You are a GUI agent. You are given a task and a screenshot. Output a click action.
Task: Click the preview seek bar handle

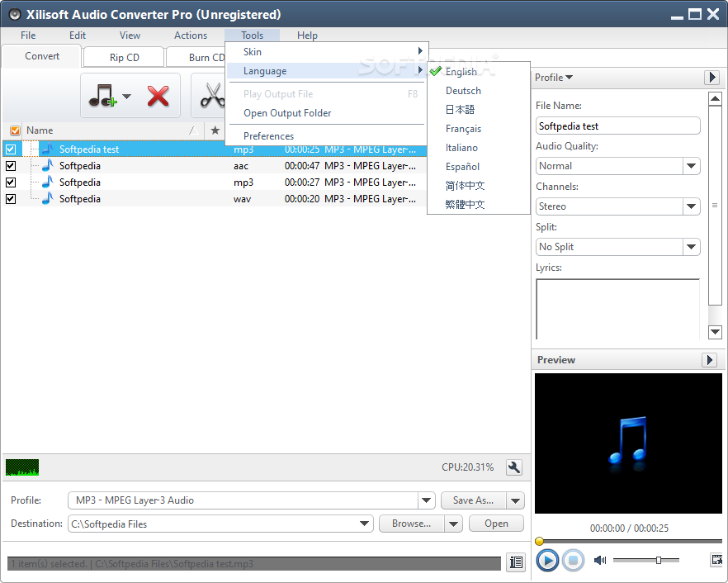539,541
